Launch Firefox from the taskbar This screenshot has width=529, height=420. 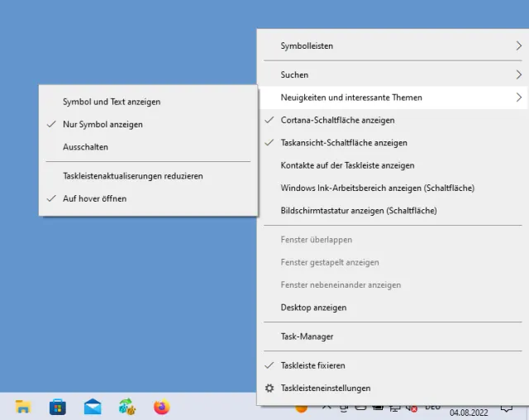pos(162,407)
